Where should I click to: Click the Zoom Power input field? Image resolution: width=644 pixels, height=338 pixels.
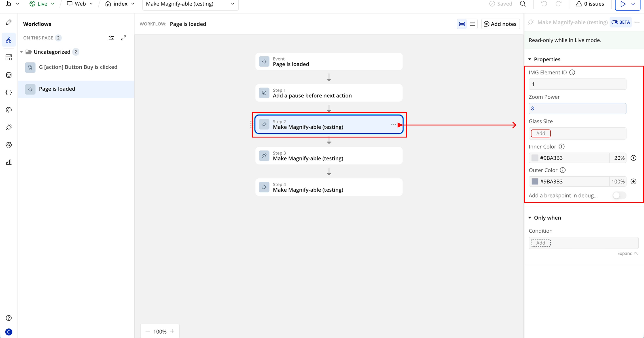point(577,108)
